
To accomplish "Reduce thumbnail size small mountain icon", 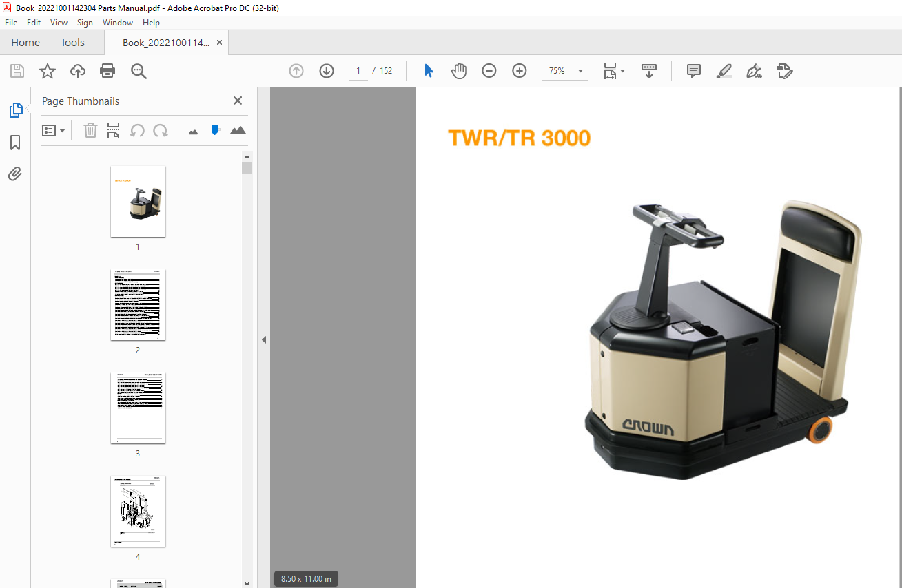I will [x=193, y=132].
